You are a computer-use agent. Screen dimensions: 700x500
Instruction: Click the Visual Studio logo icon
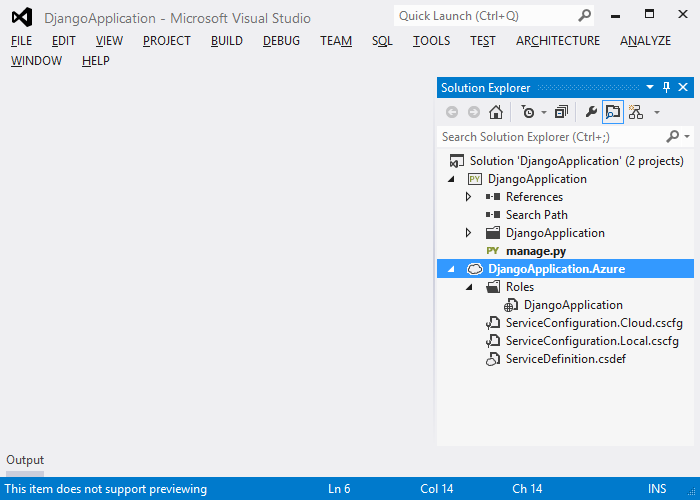pyautogui.click(x=22, y=17)
